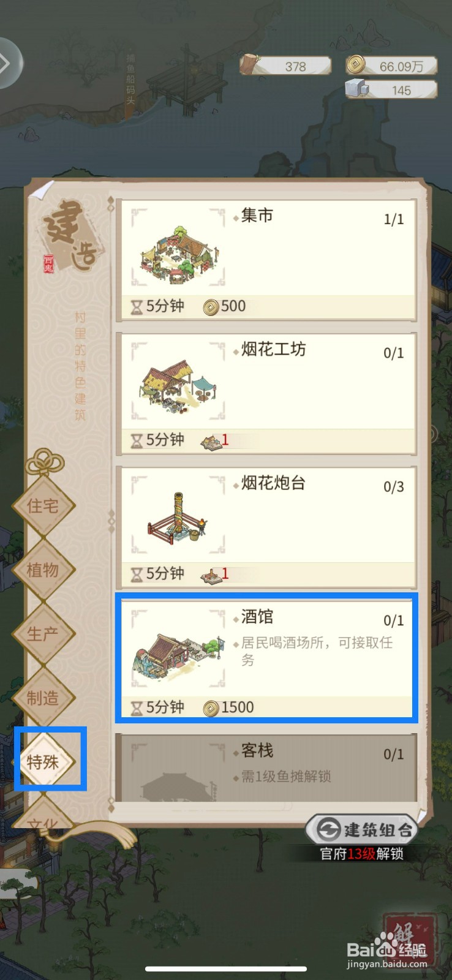Tap the wood resource icon
This screenshot has height=980, width=452.
(x=250, y=64)
